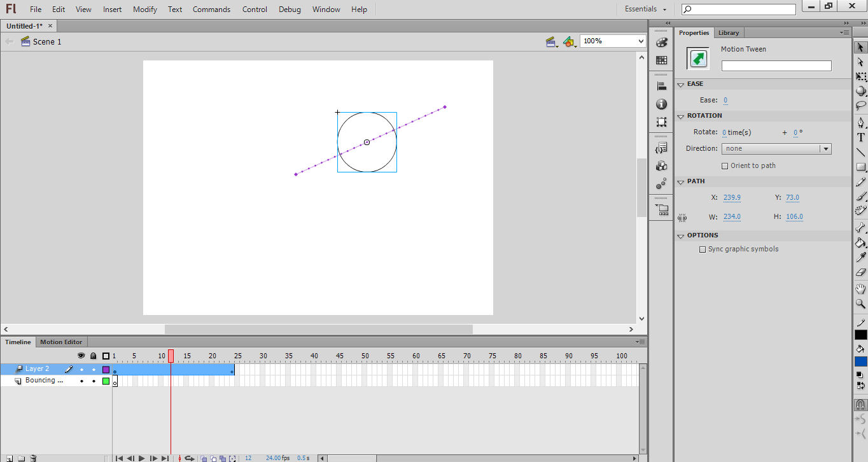Click the Delete layer trash icon
The height and width of the screenshot is (462, 868).
click(33, 458)
